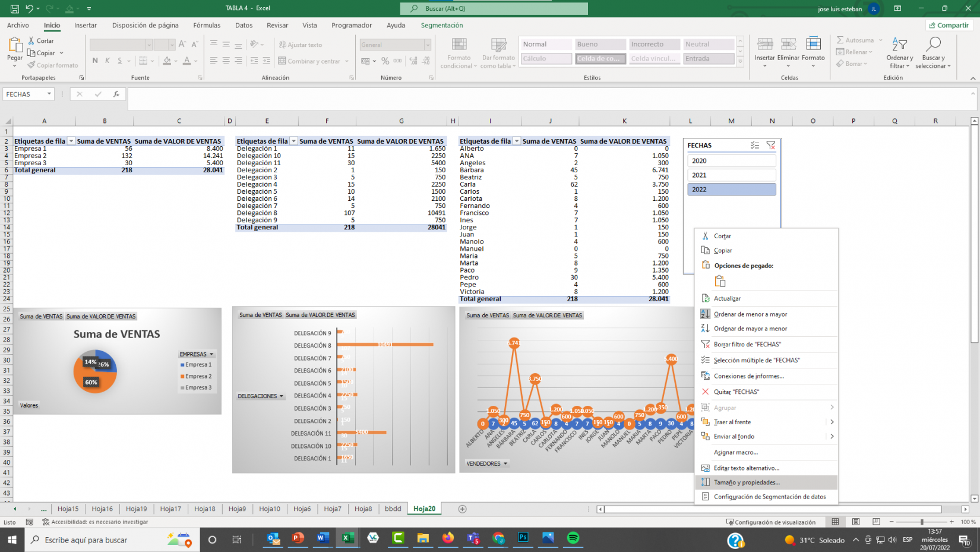The height and width of the screenshot is (552, 980).
Task: Open Firefox from the taskbar
Action: [x=448, y=538]
